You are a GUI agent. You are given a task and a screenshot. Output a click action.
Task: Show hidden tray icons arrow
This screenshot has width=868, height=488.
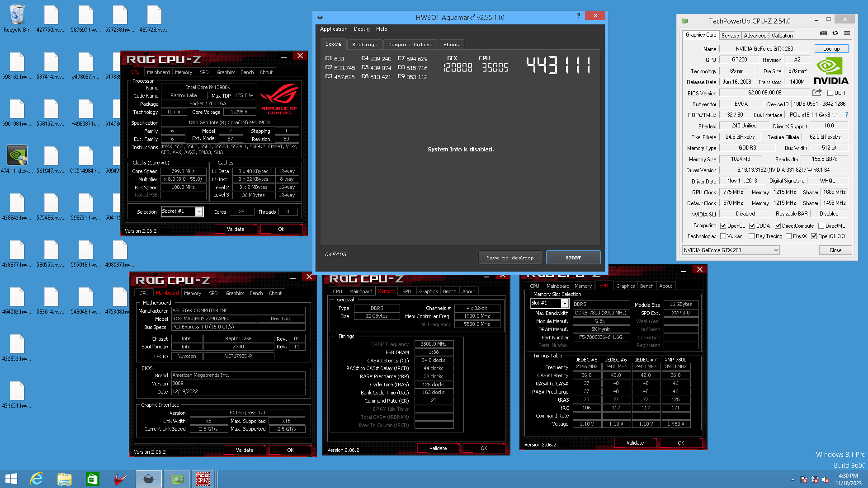(x=793, y=479)
